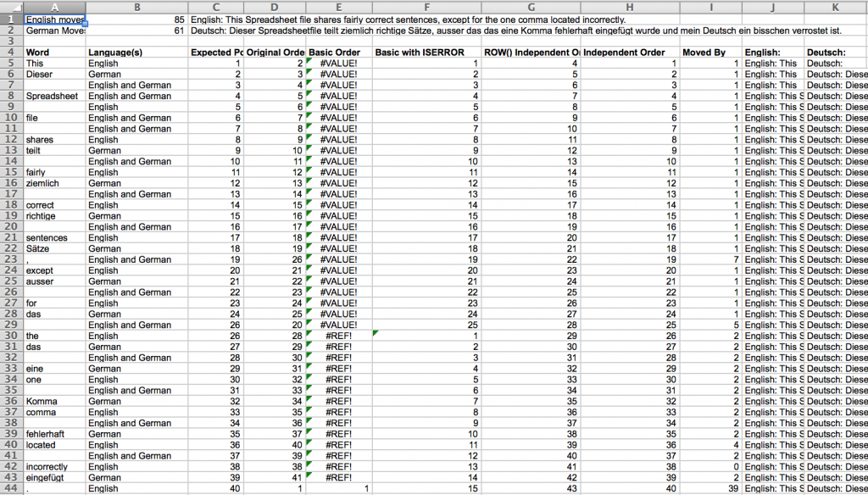Click Moved By value 5 in row 29
The width and height of the screenshot is (868, 495).
(x=711, y=325)
